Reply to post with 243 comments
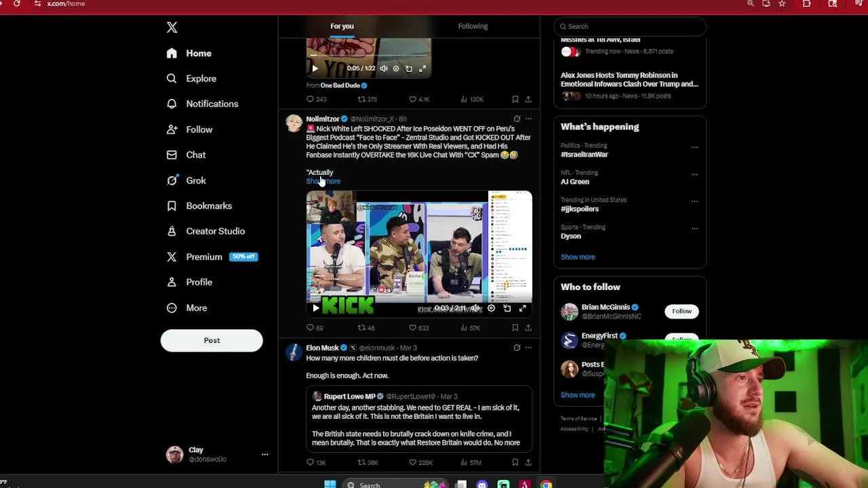868x488 pixels. click(317, 100)
